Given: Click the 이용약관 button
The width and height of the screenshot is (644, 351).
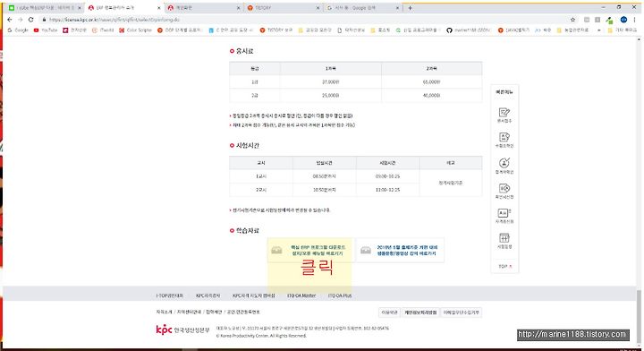Looking at the screenshot, I should pos(389,312).
